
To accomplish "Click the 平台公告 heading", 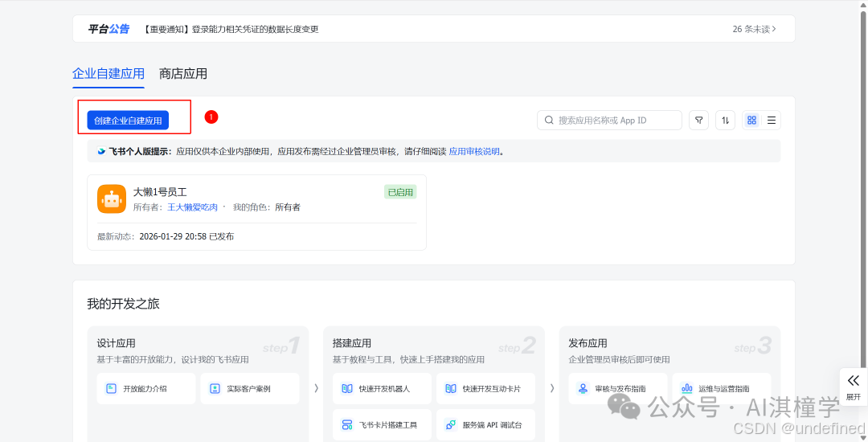I will pyautogui.click(x=108, y=29).
